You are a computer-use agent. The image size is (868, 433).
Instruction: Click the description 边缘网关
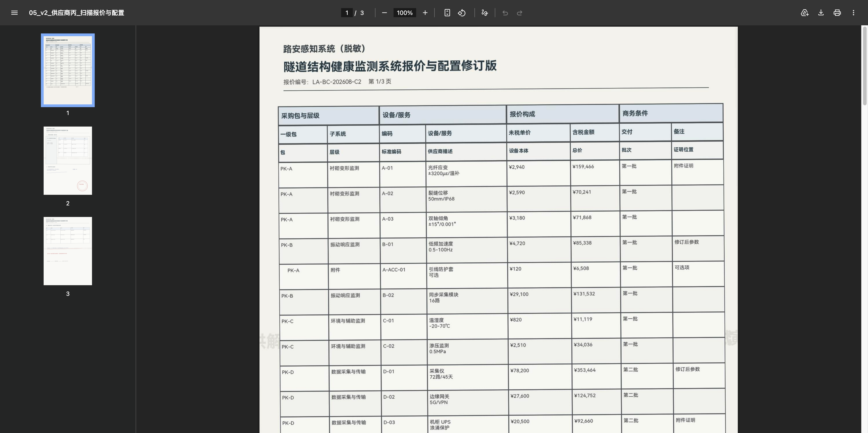point(439,396)
